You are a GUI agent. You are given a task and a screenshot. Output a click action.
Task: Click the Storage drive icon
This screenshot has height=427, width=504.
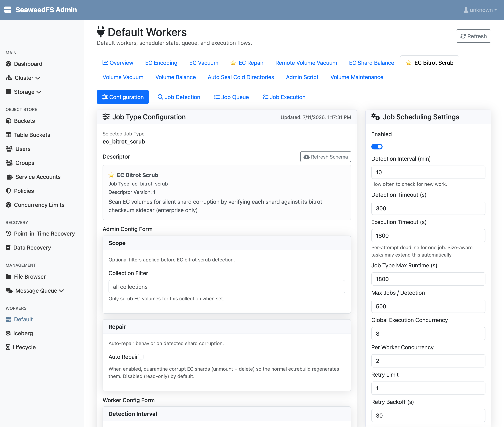8,92
